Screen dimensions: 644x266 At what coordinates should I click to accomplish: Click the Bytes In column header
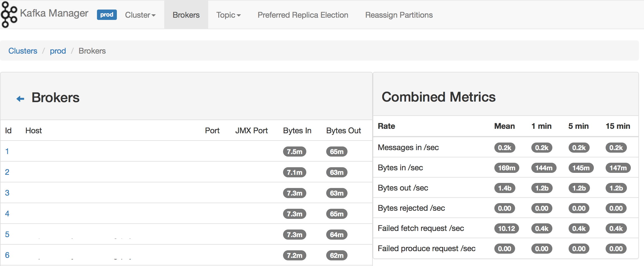coord(297,130)
